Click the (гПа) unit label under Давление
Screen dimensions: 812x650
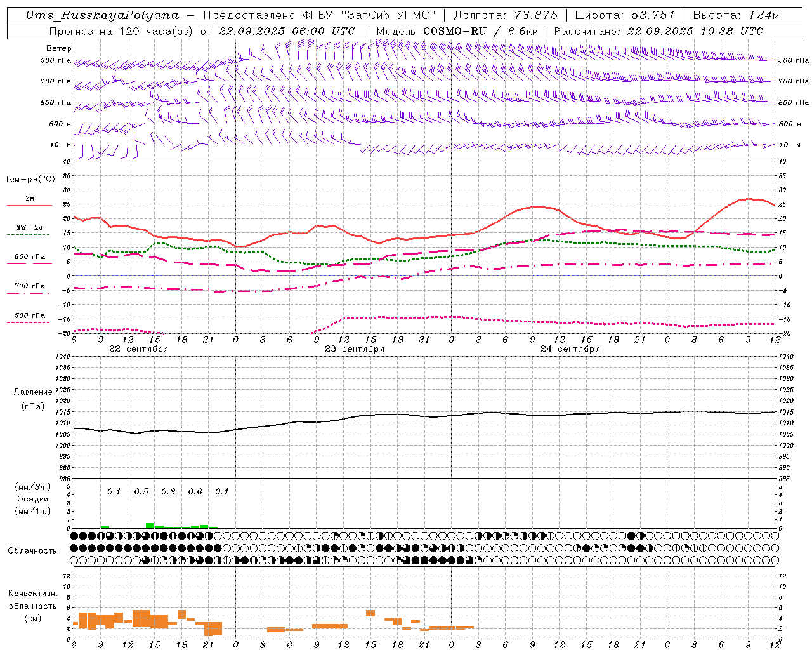(x=33, y=407)
